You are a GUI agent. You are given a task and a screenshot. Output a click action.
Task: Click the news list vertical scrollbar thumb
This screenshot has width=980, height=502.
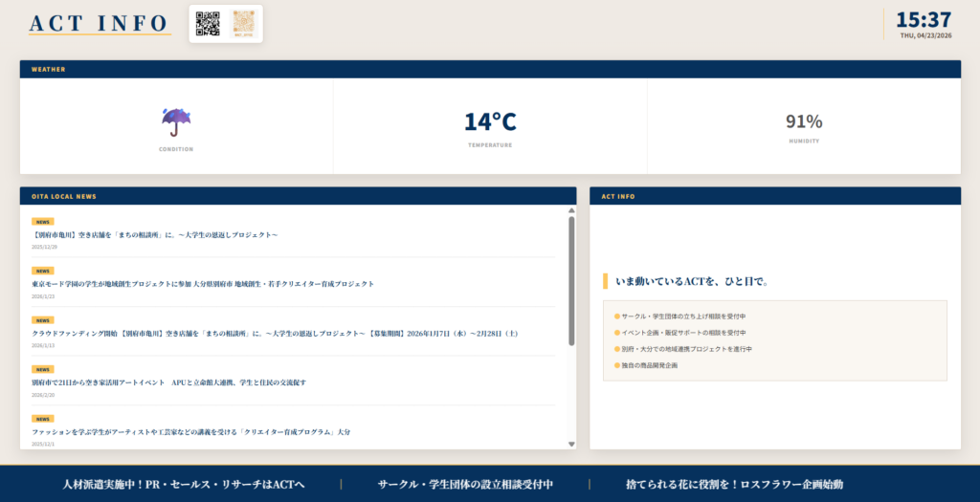click(571, 279)
